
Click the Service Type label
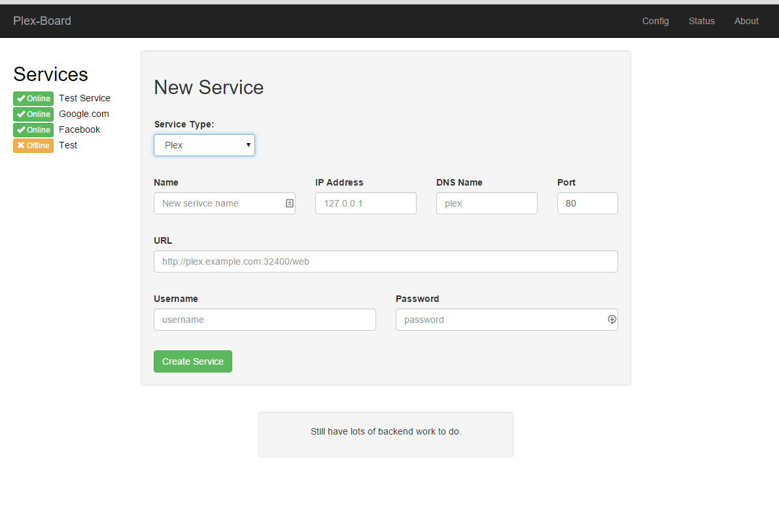coord(184,124)
